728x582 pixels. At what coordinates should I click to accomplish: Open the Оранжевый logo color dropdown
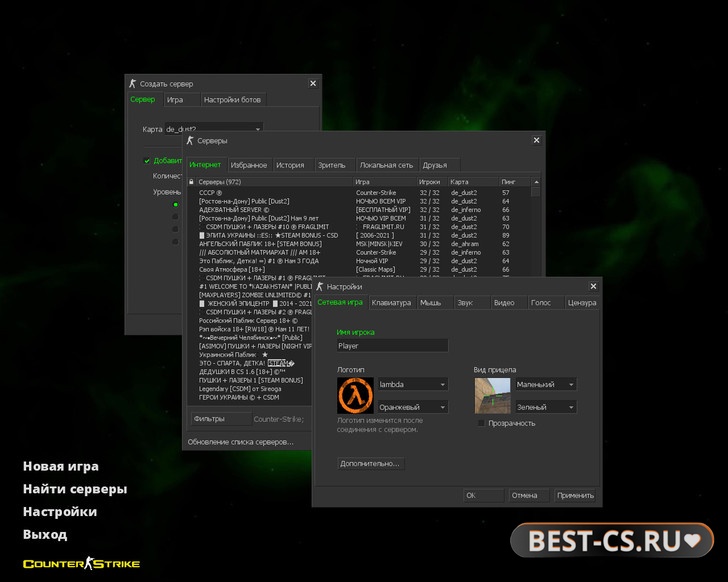413,407
